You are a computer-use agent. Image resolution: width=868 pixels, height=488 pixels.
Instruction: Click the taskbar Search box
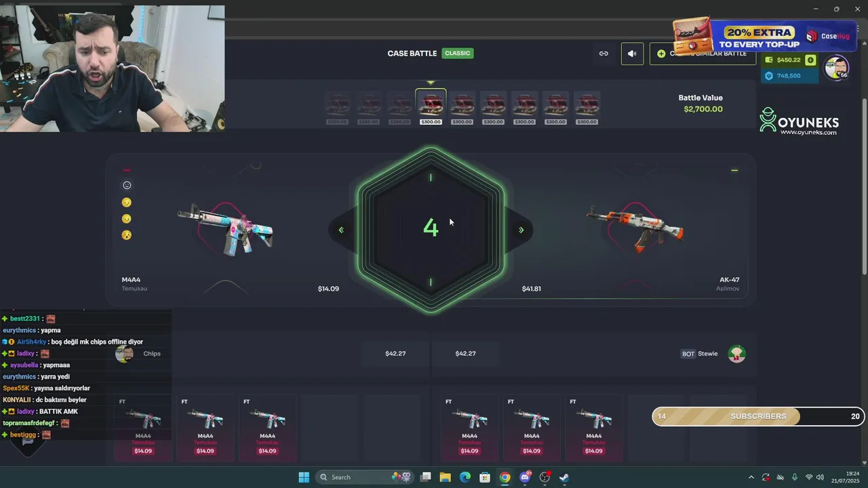tap(365, 477)
